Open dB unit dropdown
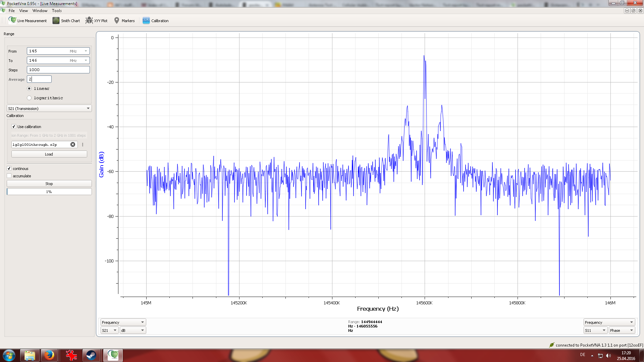Screen dimensions: 644x362 (x=133, y=330)
